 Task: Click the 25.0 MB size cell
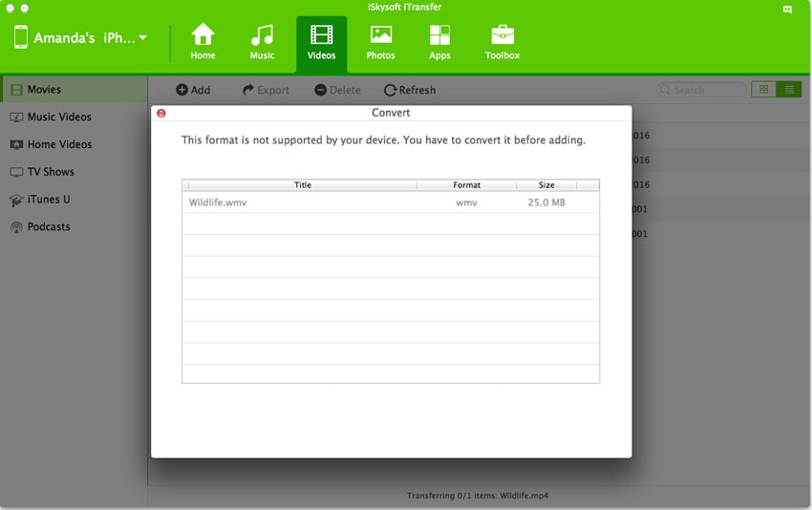[546, 202]
